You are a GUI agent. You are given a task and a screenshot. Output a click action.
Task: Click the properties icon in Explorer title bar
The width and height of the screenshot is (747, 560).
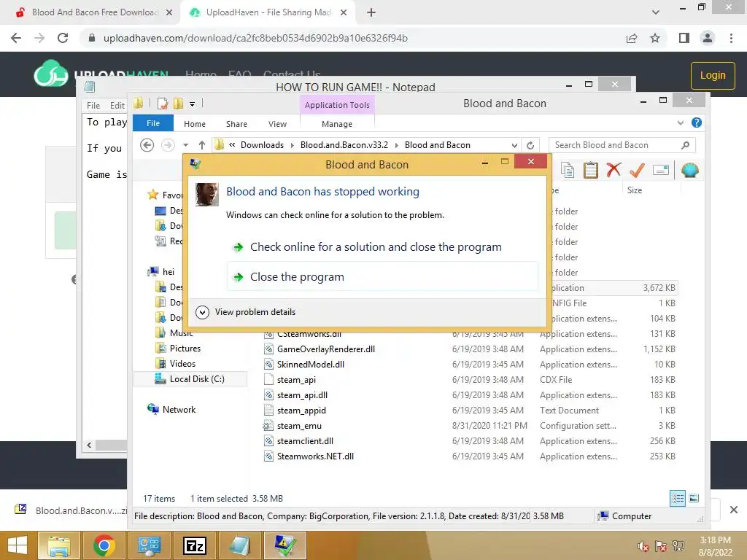click(163, 104)
